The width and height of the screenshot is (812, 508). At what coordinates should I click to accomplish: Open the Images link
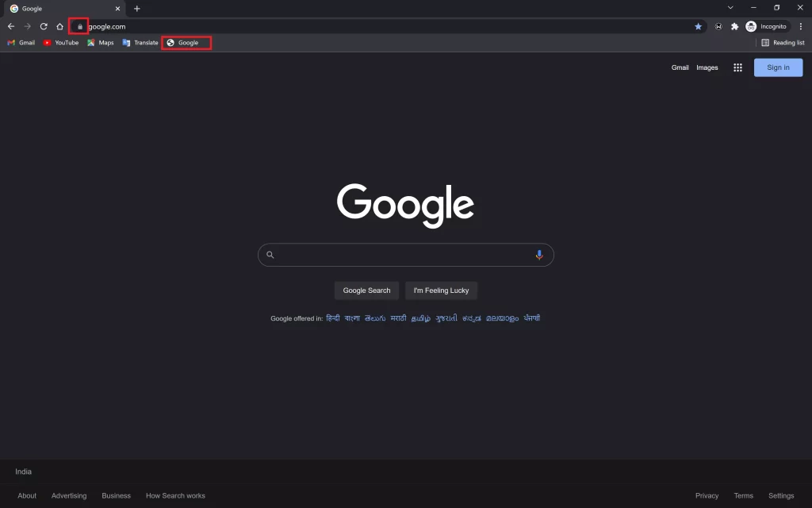point(707,67)
